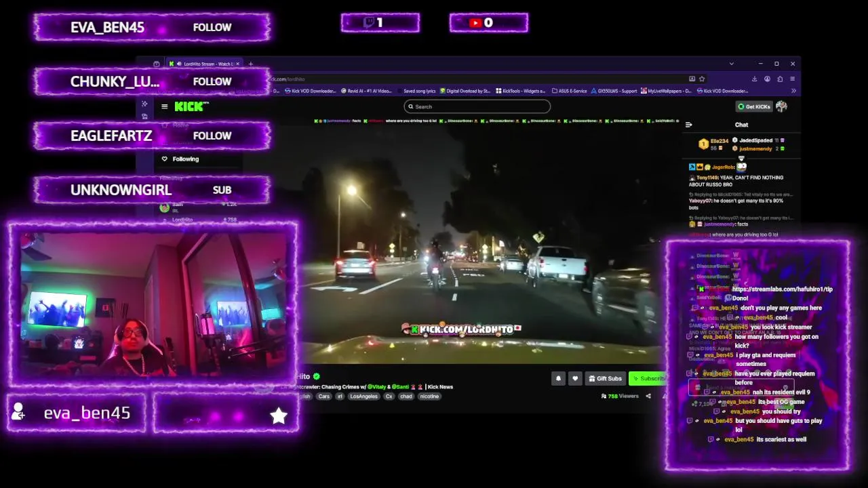Click the Kick search box
The height and width of the screenshot is (488, 868).
click(x=477, y=106)
